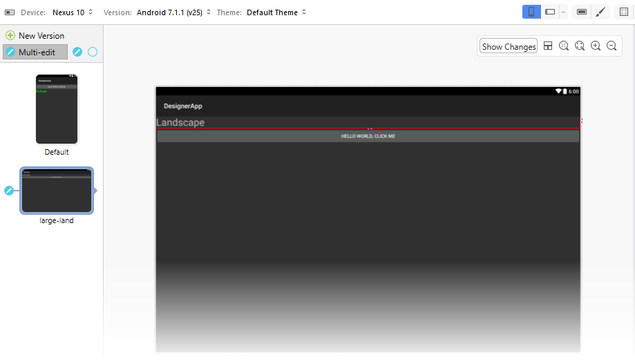Click the DesignerApp title in preview

coord(182,106)
